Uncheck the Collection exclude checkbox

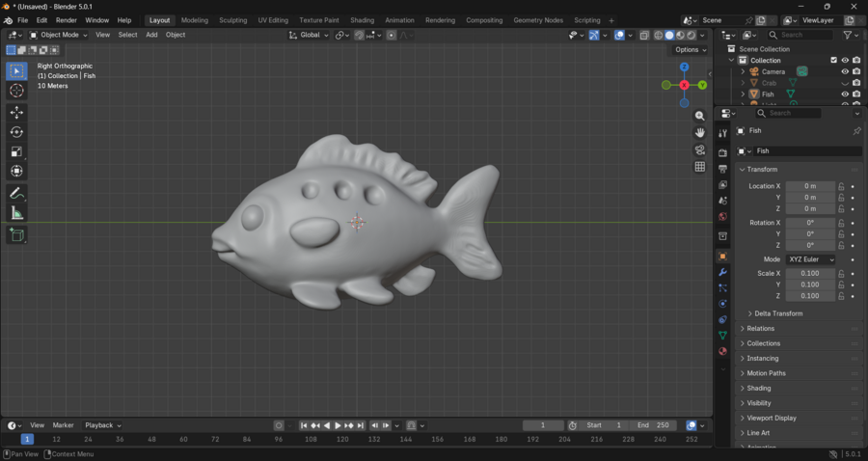pyautogui.click(x=834, y=60)
